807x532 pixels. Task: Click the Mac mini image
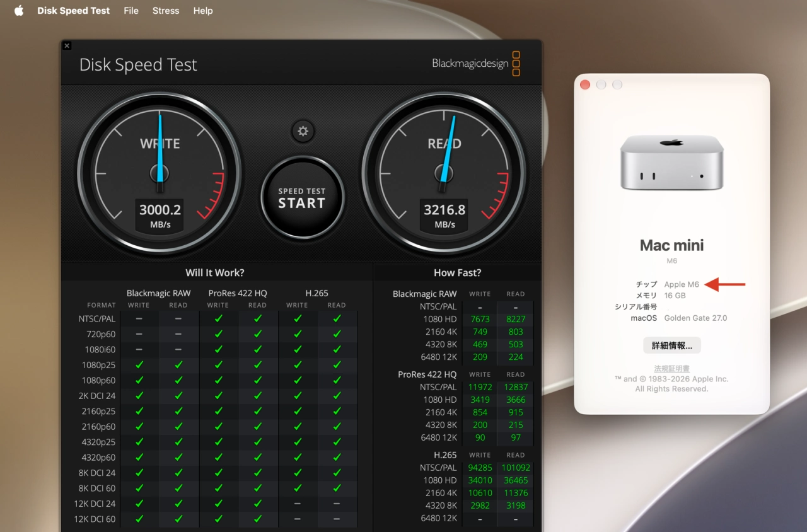tap(672, 161)
